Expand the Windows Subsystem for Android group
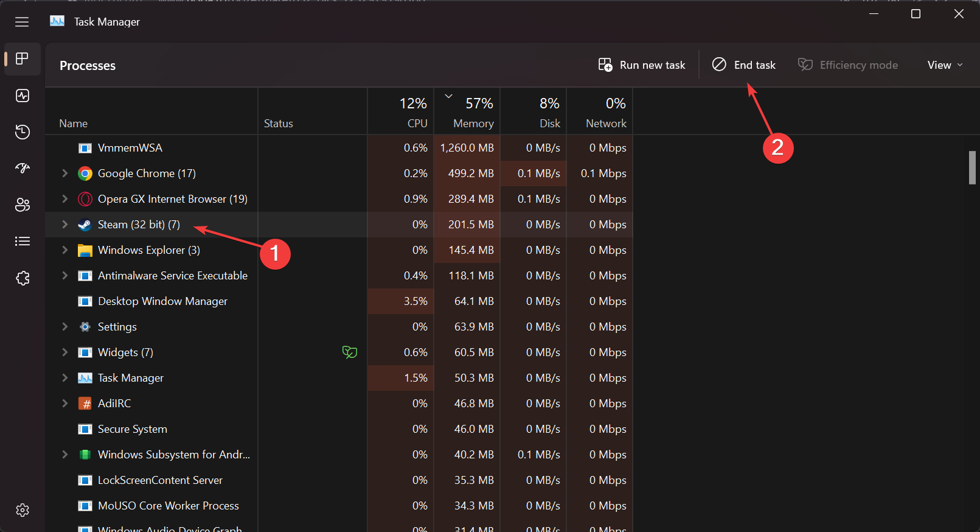This screenshot has width=980, height=532. [x=64, y=455]
